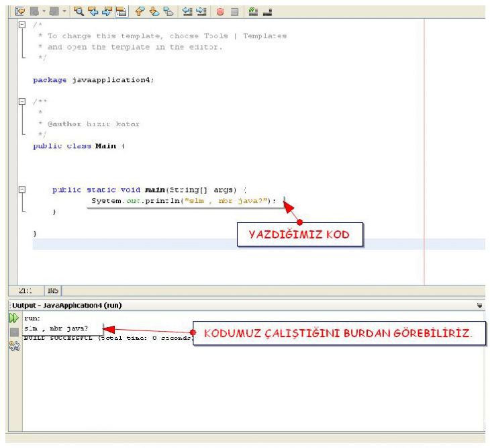490x448 pixels.
Task: Click the Find Selection magnifier icon
Action: point(79,11)
